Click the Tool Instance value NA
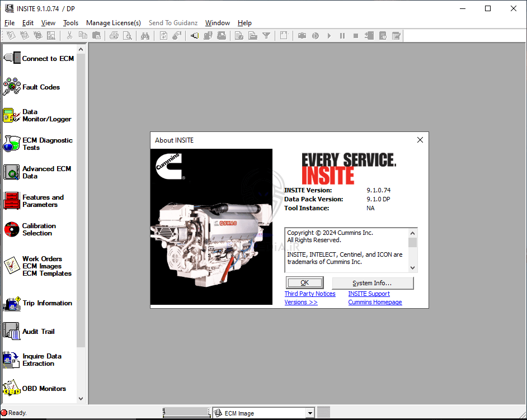Screen dimensions: 527x420 (370, 208)
